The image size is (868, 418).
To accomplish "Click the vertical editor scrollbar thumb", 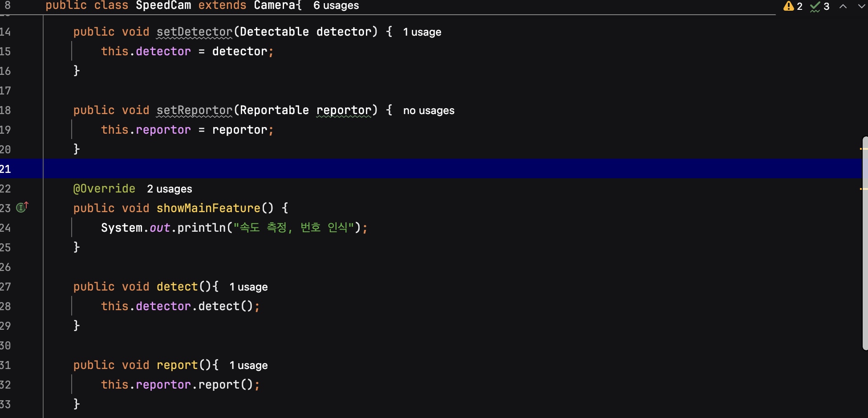I will point(865,243).
